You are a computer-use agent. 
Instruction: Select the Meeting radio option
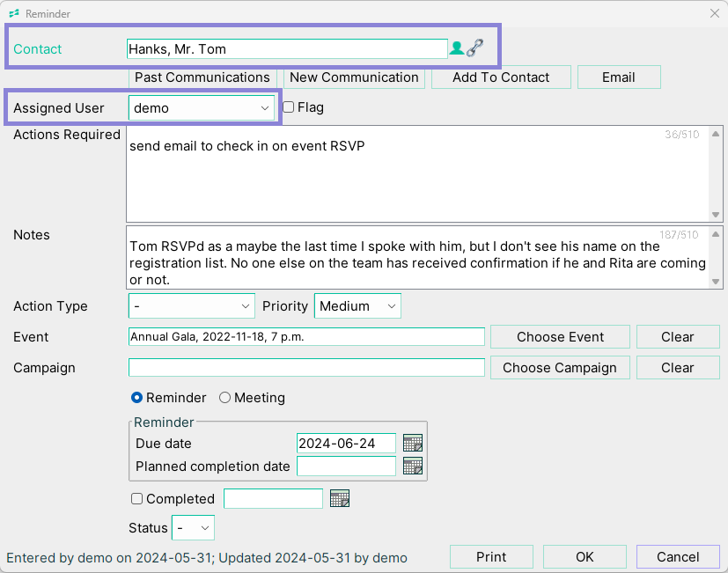(x=224, y=398)
